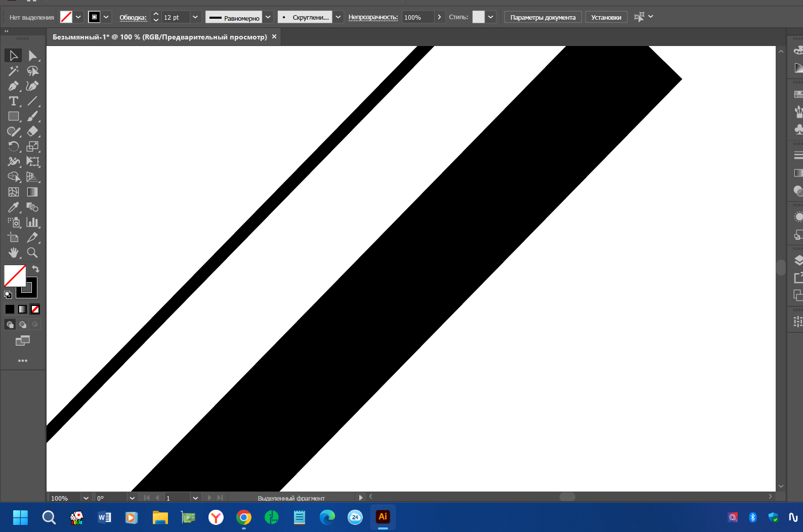Screen dimensions: 803x532
Task: Select the Type (T) tool
Action: point(13,101)
